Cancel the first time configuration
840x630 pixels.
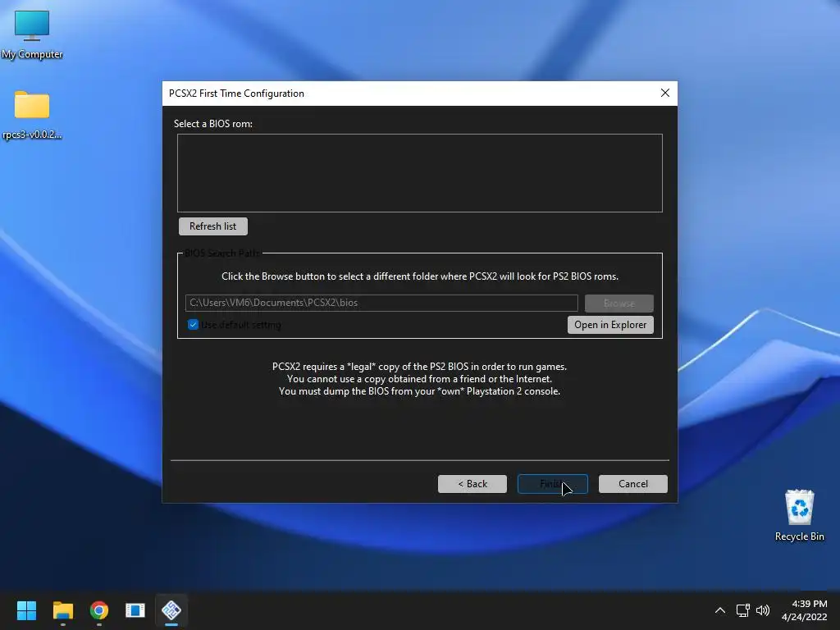click(632, 484)
